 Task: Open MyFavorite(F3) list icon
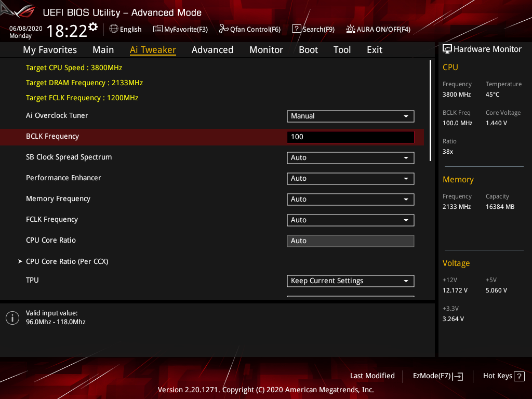pyautogui.click(x=158, y=29)
